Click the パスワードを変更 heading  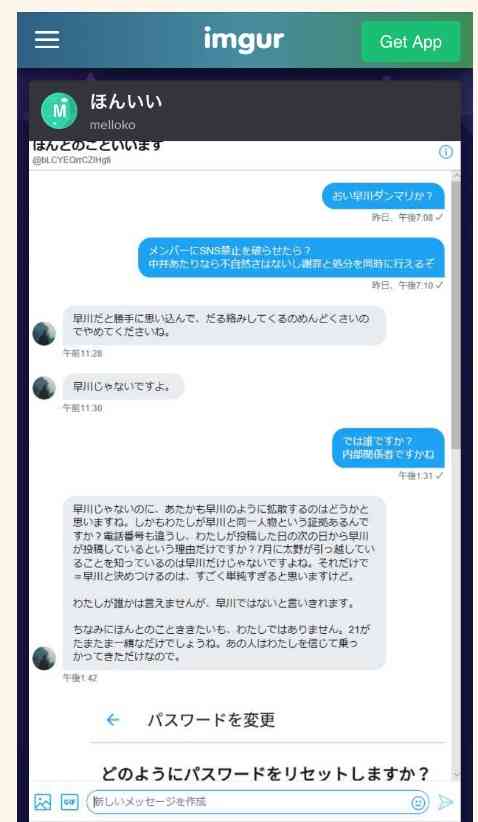(x=211, y=720)
